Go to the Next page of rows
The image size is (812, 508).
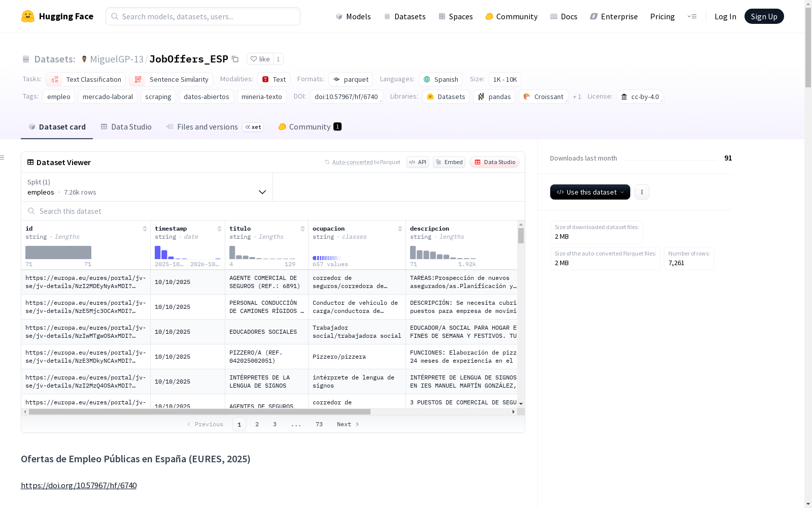348,424
